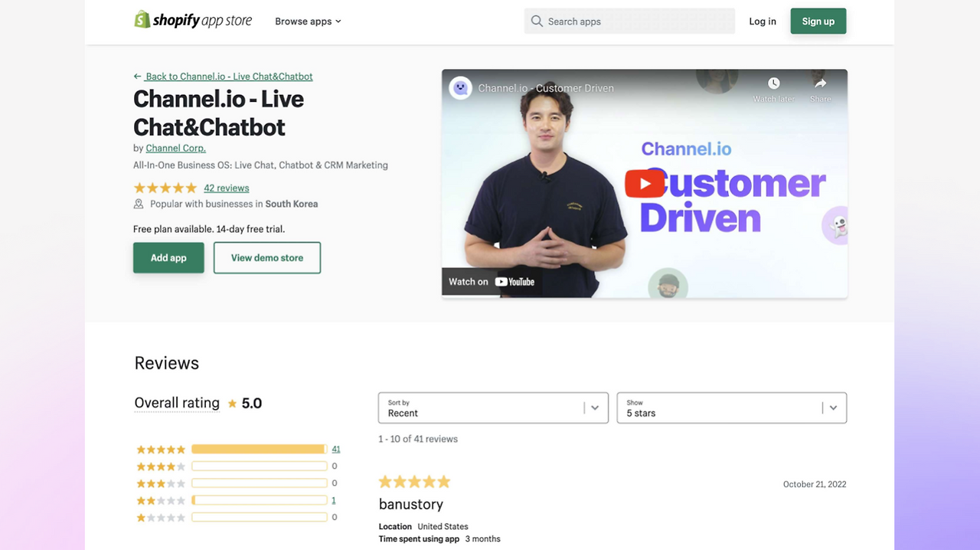The width and height of the screenshot is (980, 550).
Task: Click the search magnifier icon
Action: (x=537, y=21)
